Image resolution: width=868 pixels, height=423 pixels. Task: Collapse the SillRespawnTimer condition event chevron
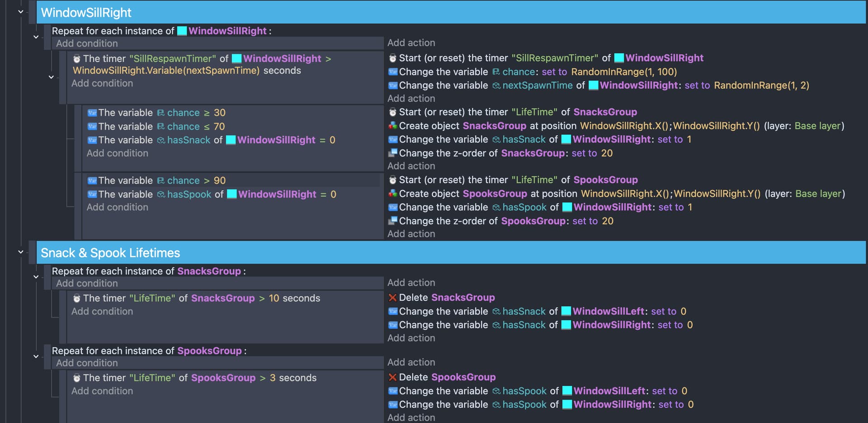[x=51, y=77]
